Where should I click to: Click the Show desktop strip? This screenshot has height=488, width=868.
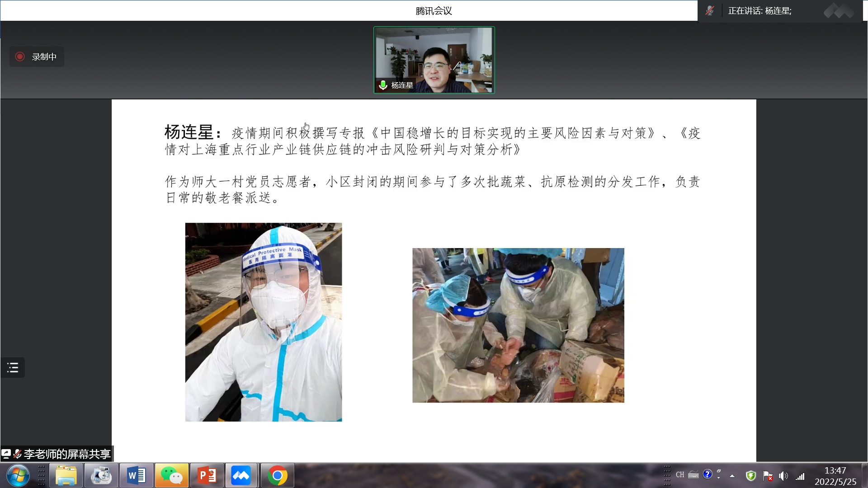point(864,475)
